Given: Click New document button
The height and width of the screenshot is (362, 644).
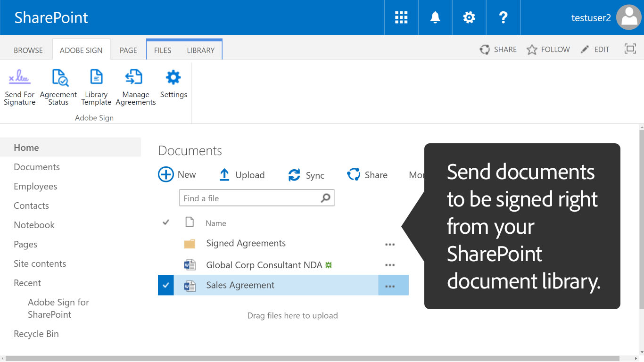Looking at the screenshot, I should click(x=177, y=174).
